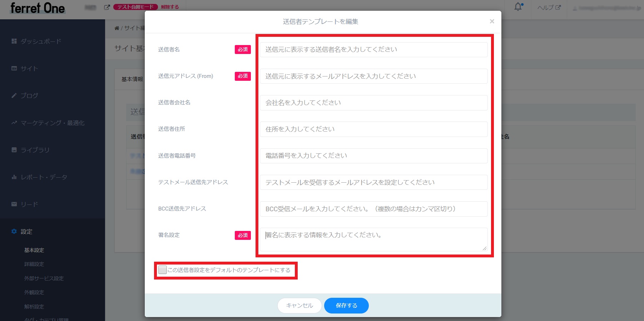The image size is (644, 321).
Task: Open レポート・データ in the sidebar
Action: (44, 177)
